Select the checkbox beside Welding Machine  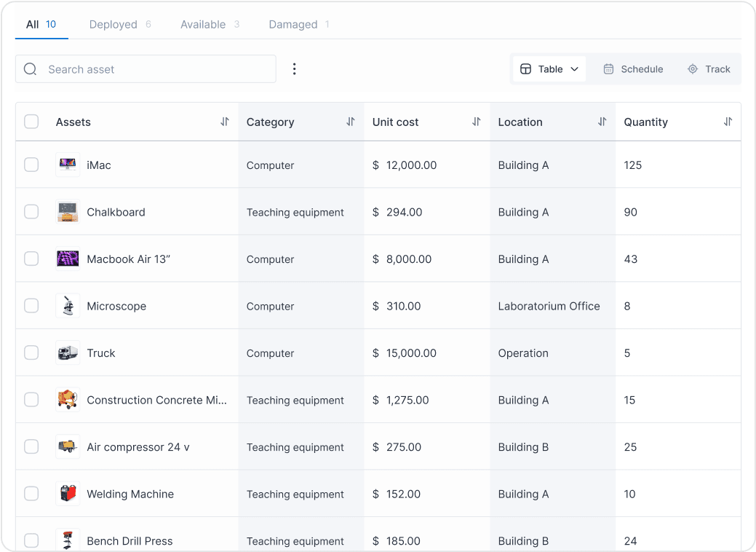click(31, 494)
